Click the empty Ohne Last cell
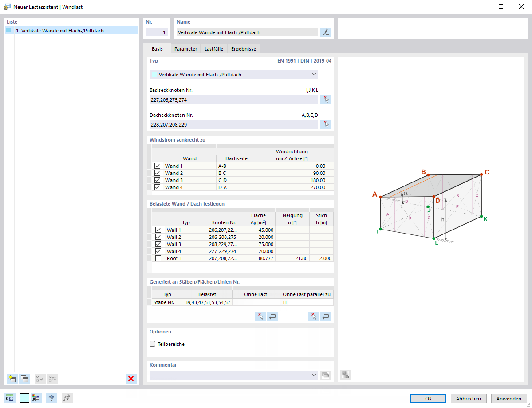 click(x=256, y=302)
